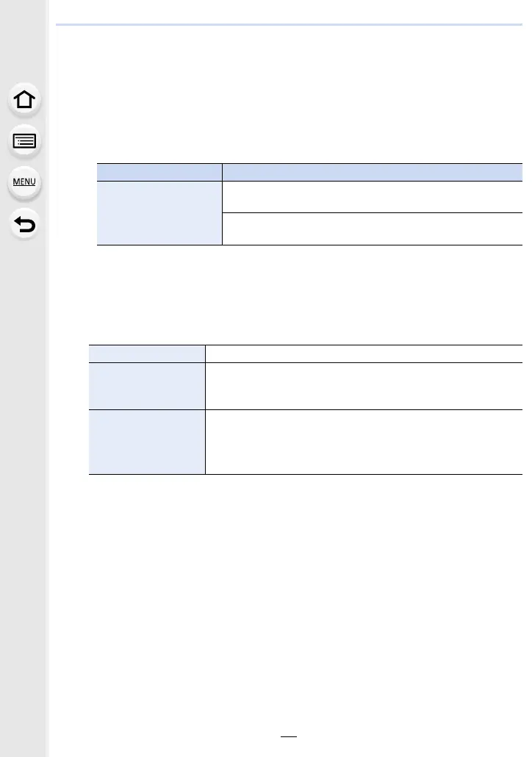Click the first table's lower right cell
Screen dimensions: 532x757
tap(373, 229)
